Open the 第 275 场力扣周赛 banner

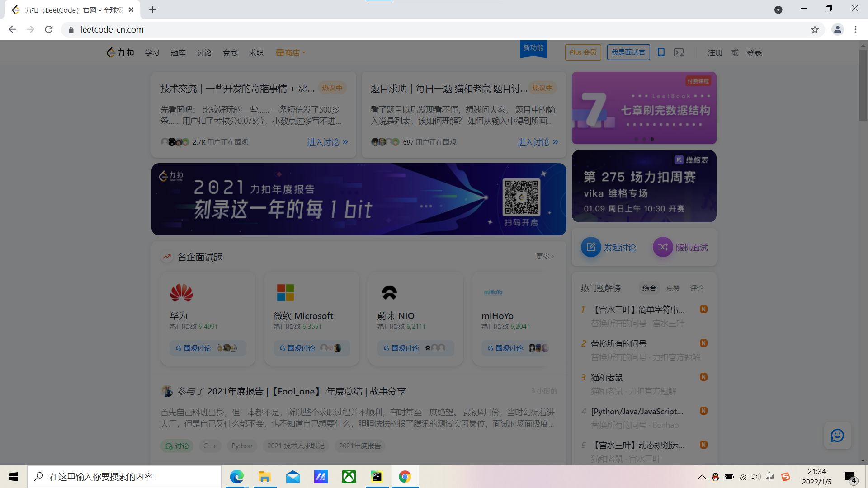644,186
